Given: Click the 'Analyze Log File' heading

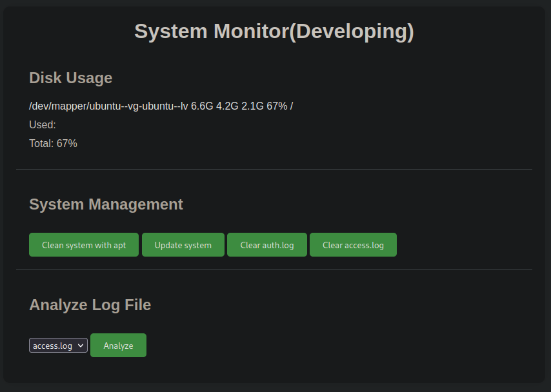Looking at the screenshot, I should [90, 305].
